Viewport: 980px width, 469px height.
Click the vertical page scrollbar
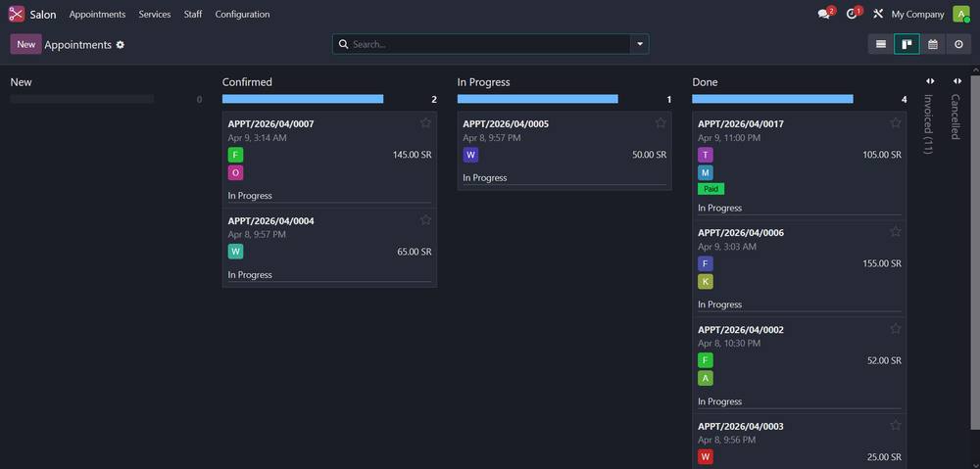pos(975,253)
